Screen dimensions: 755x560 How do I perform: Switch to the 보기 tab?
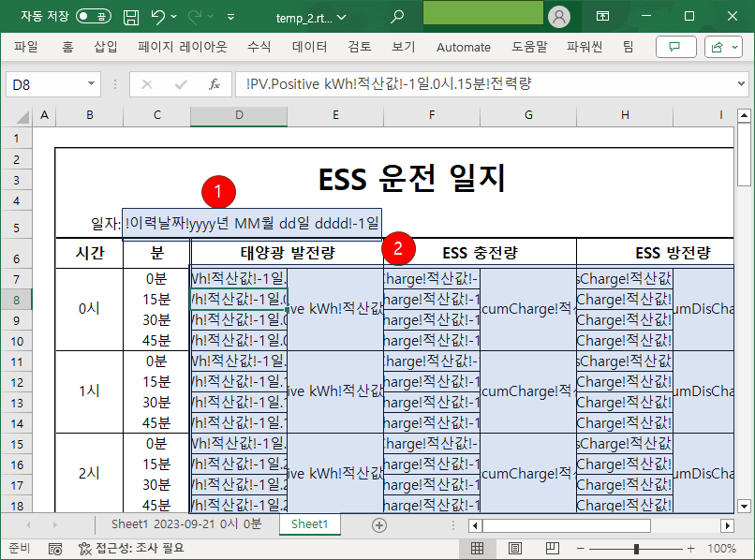(x=404, y=47)
